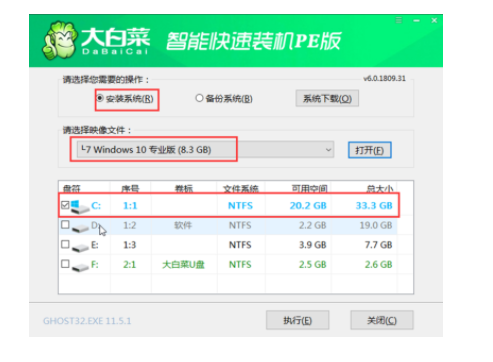493x362 pixels.
Task: Click the 1:2 sequence number cell
Action: 130,225
